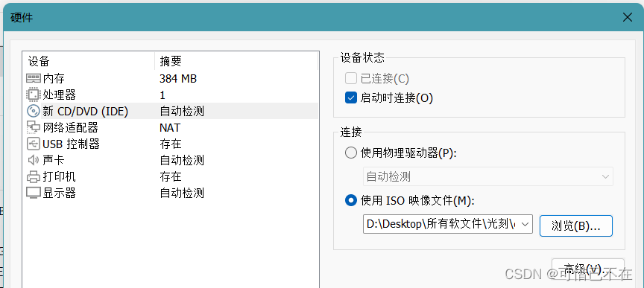Viewport: 644px width, 288px height.
Task: Click the processor summary value 1
Action: coord(162,95)
